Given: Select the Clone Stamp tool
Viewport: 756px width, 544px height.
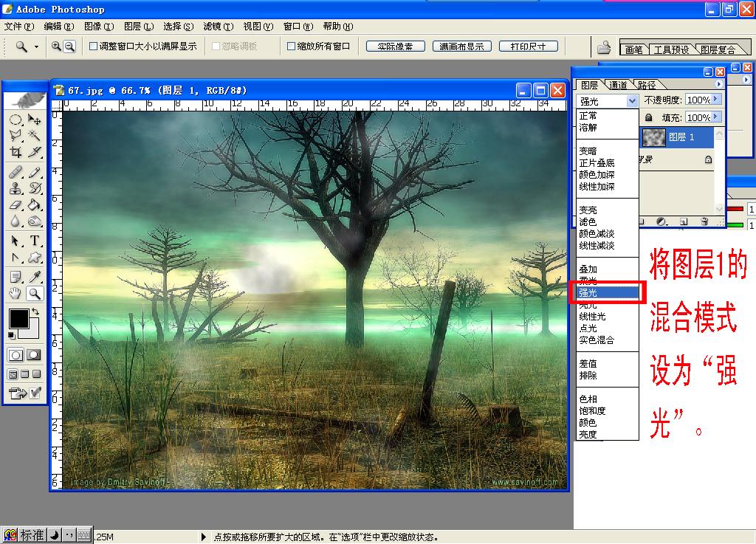Looking at the screenshot, I should coord(16,188).
